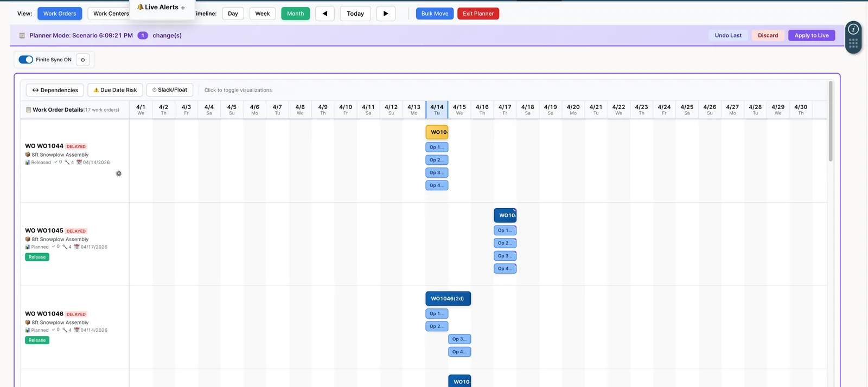The image size is (868, 387).
Task: Click the grid dots on floating widget
Action: point(853,43)
